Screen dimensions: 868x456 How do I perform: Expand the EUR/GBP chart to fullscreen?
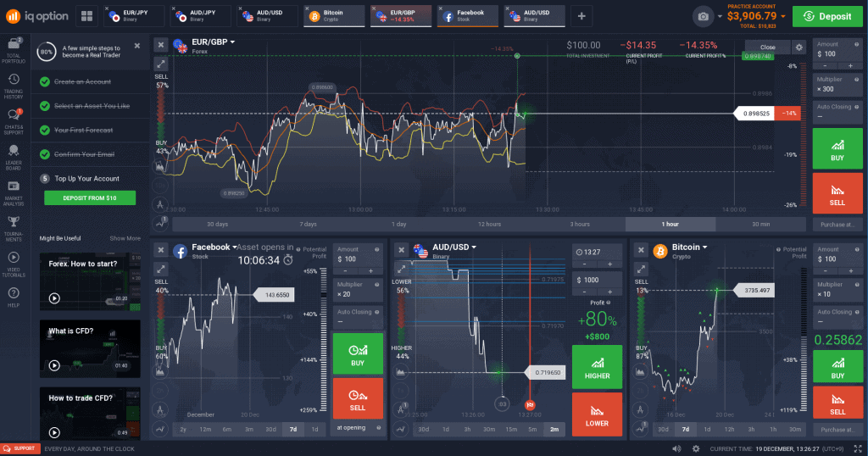coord(160,64)
